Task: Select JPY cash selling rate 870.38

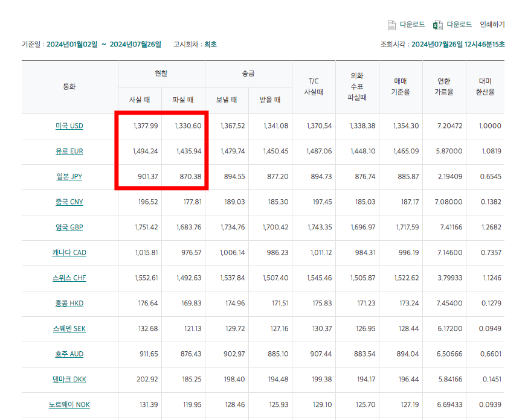Action: pyautogui.click(x=190, y=177)
